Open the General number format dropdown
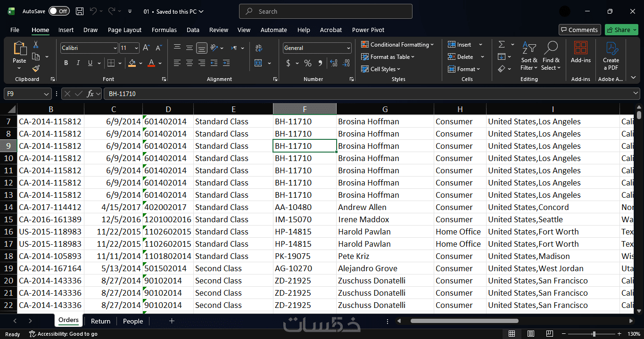This screenshot has width=644, height=339. 349,48
